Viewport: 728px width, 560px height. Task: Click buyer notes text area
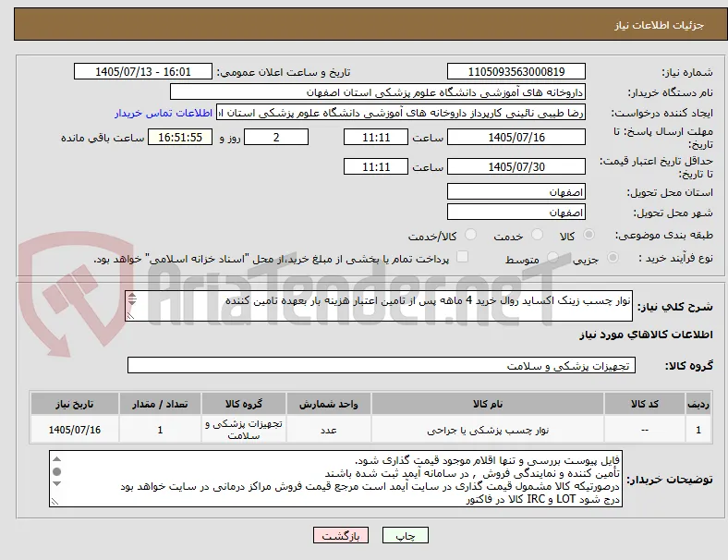click(335, 479)
